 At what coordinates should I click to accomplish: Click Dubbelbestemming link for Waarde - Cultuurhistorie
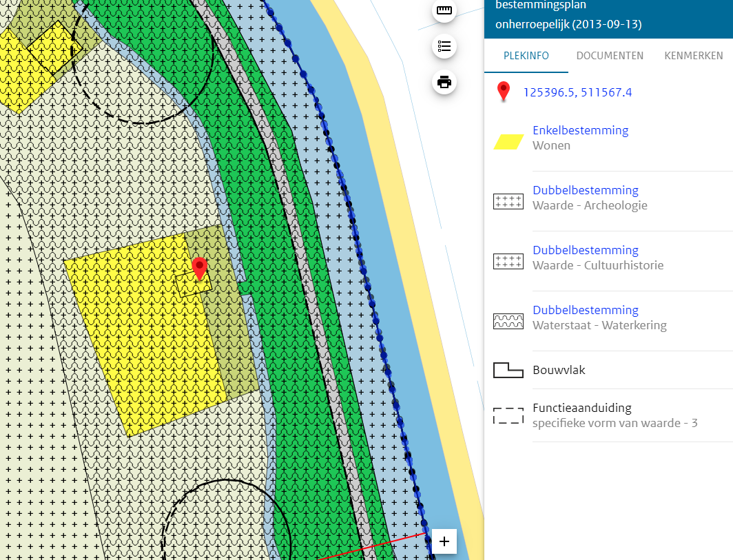click(x=585, y=250)
